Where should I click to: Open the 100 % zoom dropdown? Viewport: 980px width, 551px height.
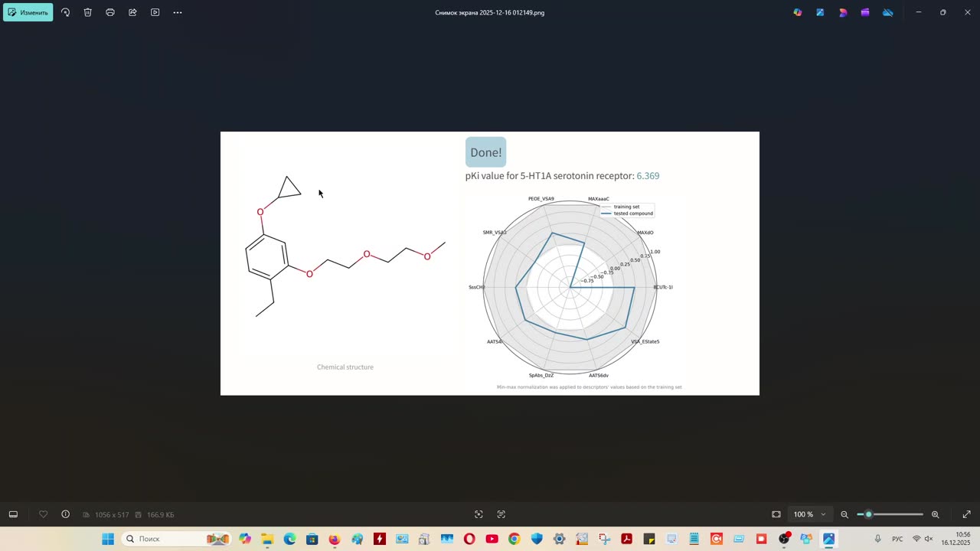810,514
